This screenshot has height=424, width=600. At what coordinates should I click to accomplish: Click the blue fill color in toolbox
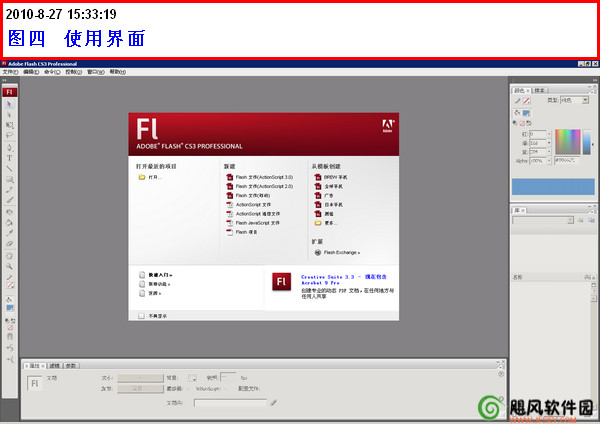tap(10, 308)
